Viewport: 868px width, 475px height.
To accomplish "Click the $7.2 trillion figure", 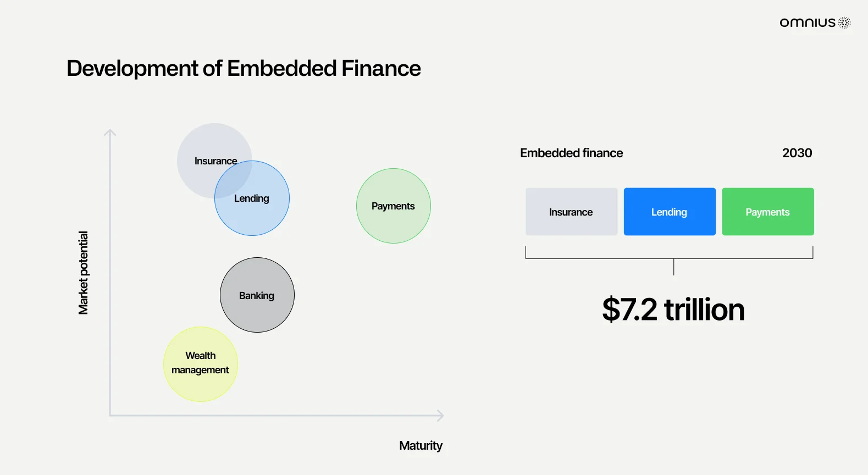I will pyautogui.click(x=673, y=310).
